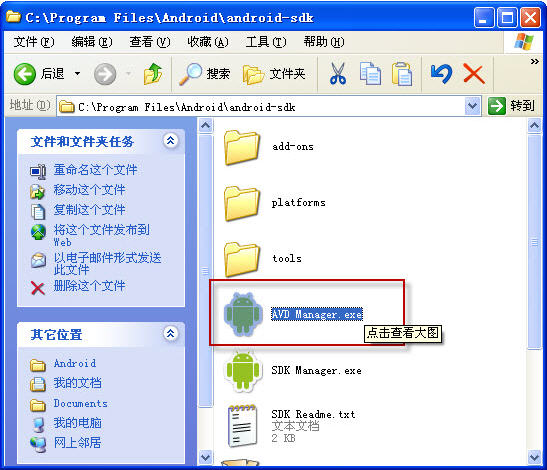Click the red Delete X toolbar icon
Screen dimensions: 547x470
[474, 74]
